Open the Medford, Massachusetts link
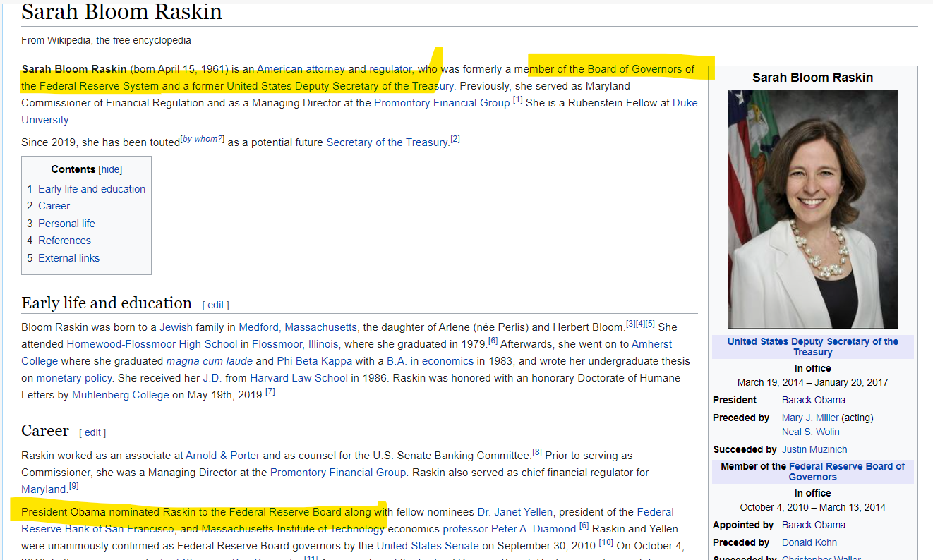Screen dimensions: 933x560 point(299,327)
